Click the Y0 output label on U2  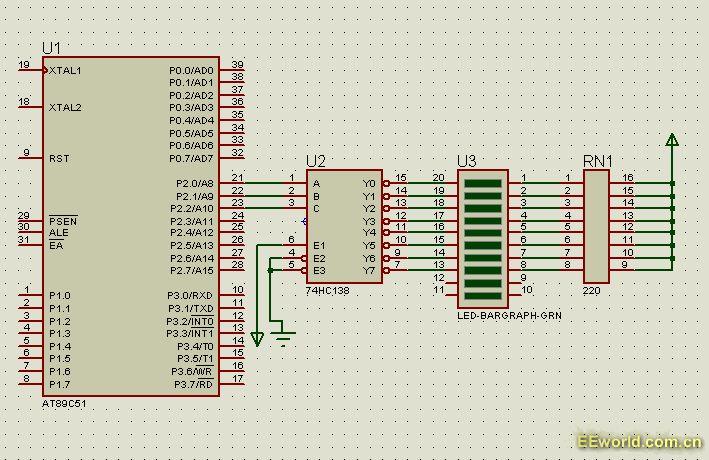pos(369,184)
